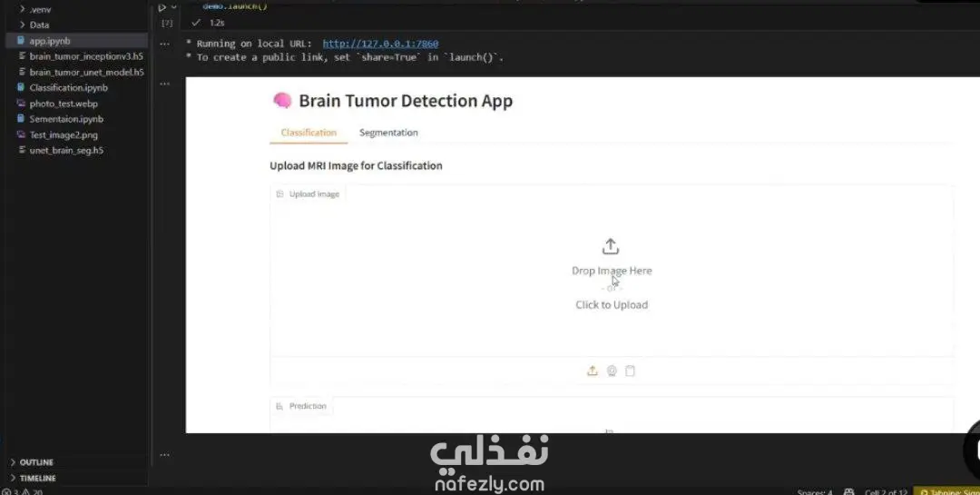This screenshot has height=495, width=980.
Task: Open Test_image2.png in the explorer
Action: pyautogui.click(x=64, y=134)
